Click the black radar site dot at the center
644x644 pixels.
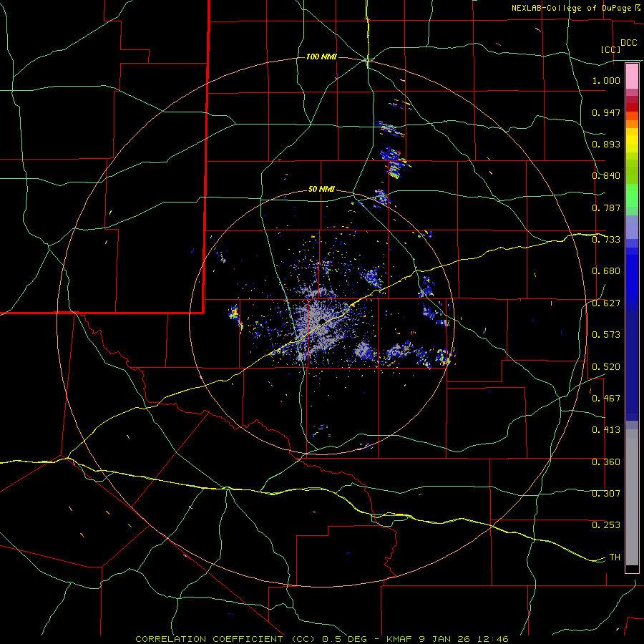pos(323,321)
